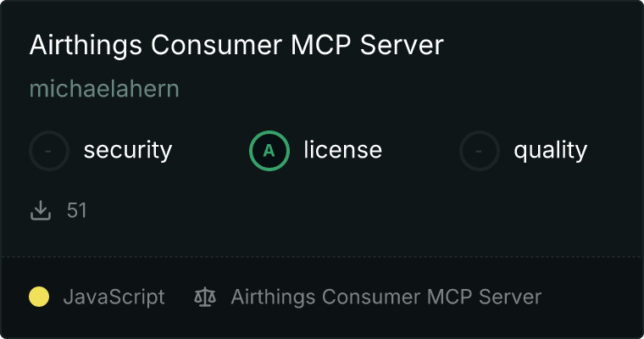Select the quality rating text label
This screenshot has height=339, width=644.
[550, 150]
